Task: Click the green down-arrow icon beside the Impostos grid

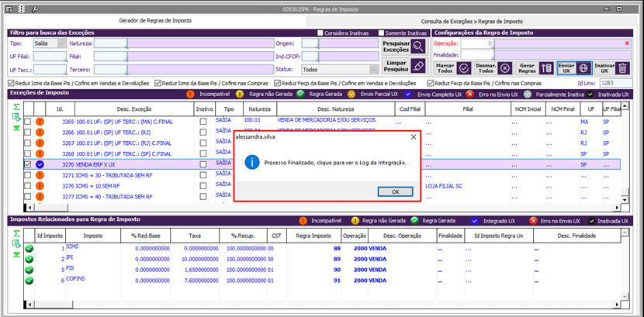Action: pyautogui.click(x=16, y=255)
